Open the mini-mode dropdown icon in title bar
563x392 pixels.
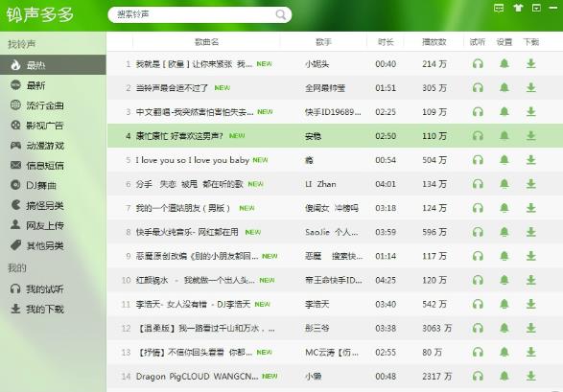pos(536,8)
